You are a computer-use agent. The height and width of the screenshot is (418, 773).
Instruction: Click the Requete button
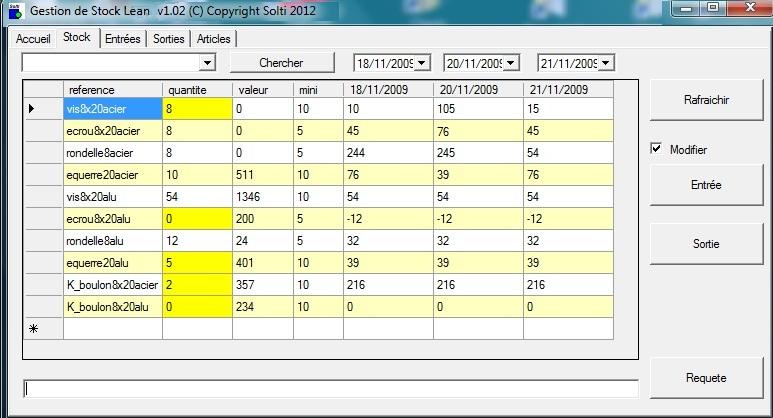point(706,378)
